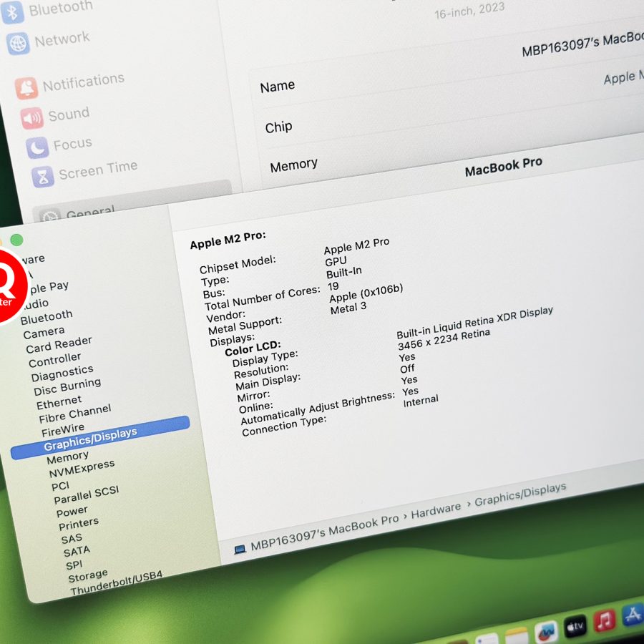Launch Apple TV from the Dock
Screen dimensions: 644x644
575,626
